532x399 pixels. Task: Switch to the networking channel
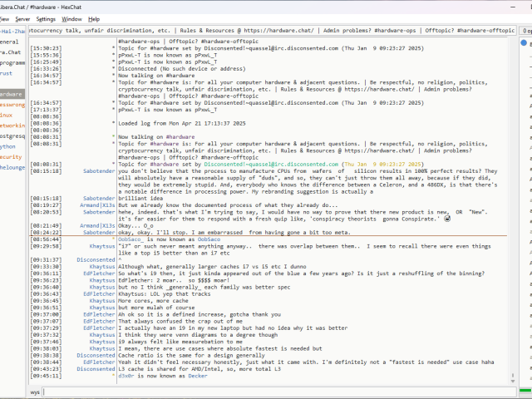click(x=12, y=125)
